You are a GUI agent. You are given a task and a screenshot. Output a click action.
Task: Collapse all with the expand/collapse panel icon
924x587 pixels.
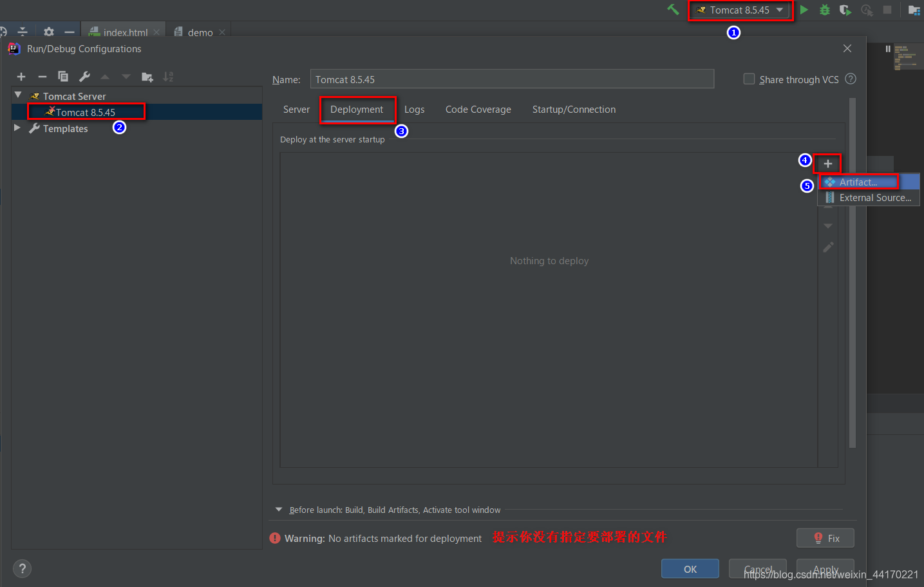[23, 32]
